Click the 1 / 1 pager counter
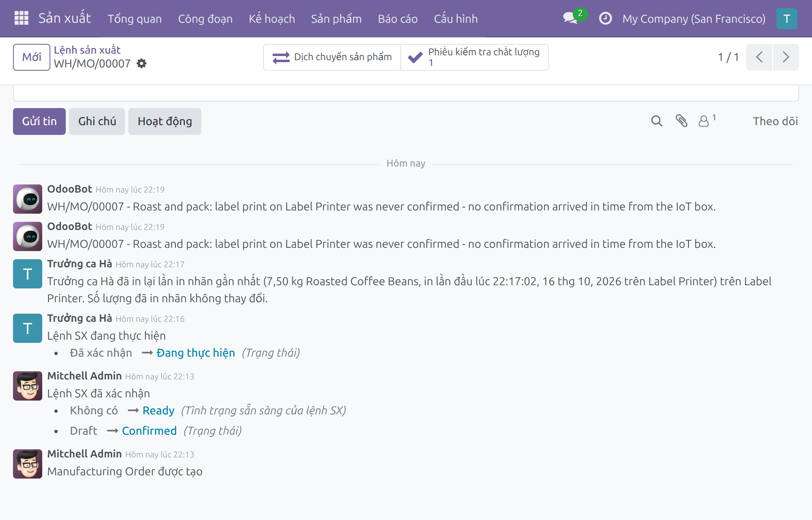The width and height of the screenshot is (812, 520). (x=728, y=57)
